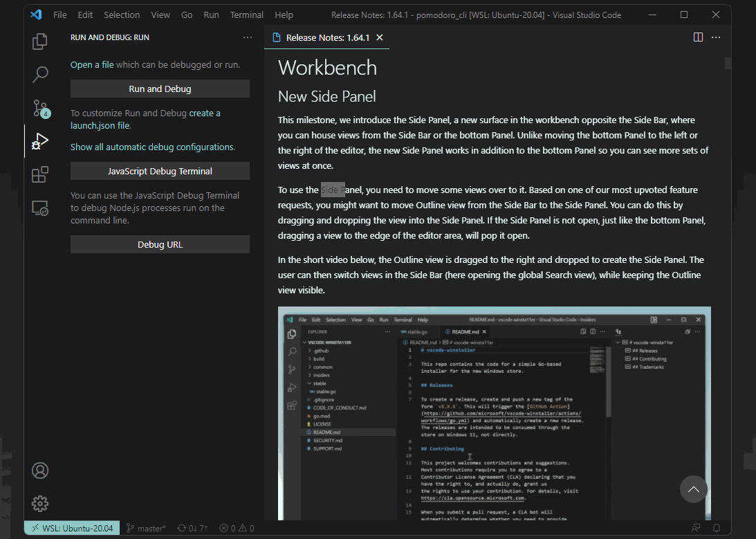Viewport: 756px width, 539px height.
Task: Open the Extensions view
Action: coord(39,174)
